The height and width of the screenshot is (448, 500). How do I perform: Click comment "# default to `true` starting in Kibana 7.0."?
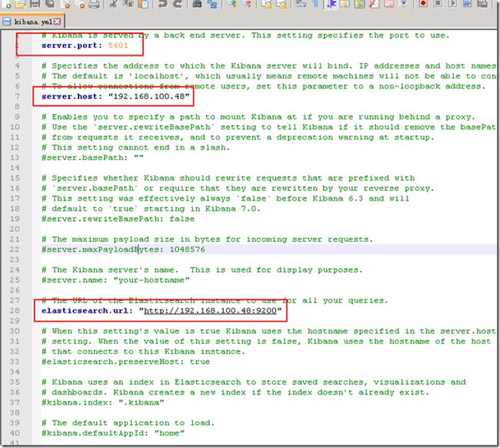(151, 209)
